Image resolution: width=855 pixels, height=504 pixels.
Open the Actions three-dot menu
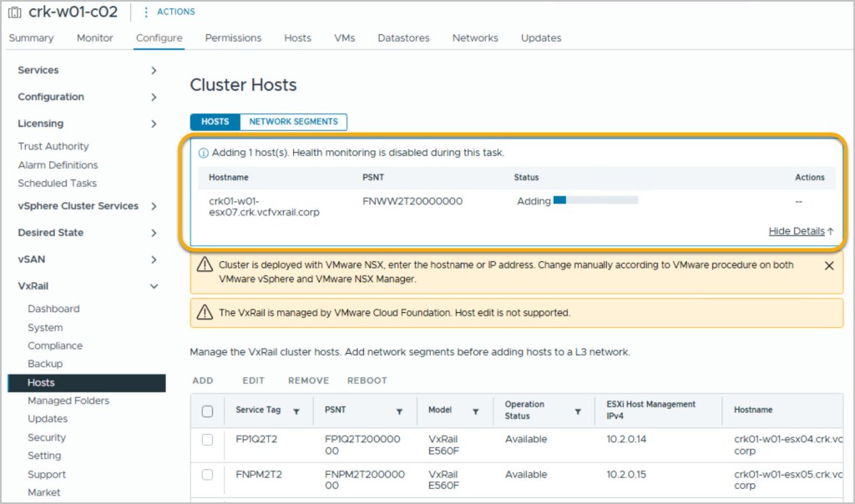point(147,13)
